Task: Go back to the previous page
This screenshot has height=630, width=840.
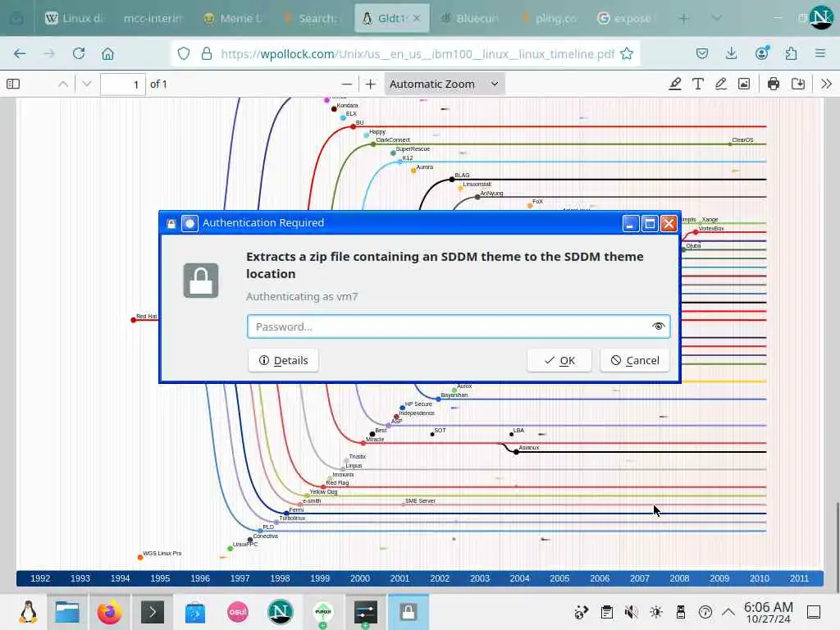Action: click(20, 53)
